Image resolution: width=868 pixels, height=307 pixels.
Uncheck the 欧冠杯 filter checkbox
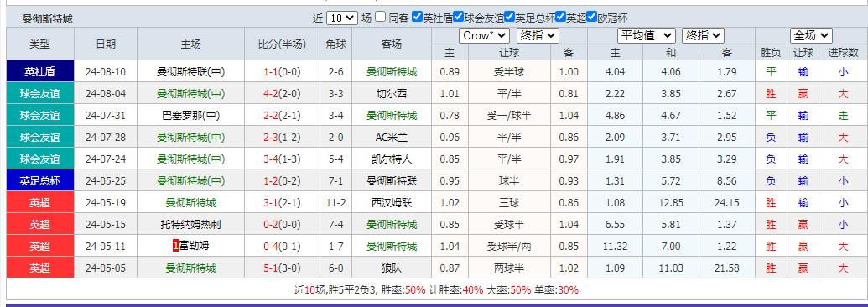pos(592,17)
